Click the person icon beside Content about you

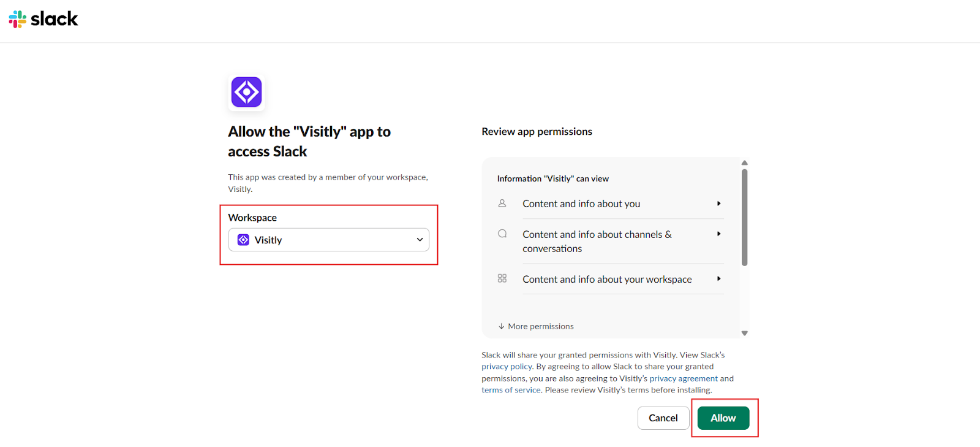pyautogui.click(x=502, y=203)
